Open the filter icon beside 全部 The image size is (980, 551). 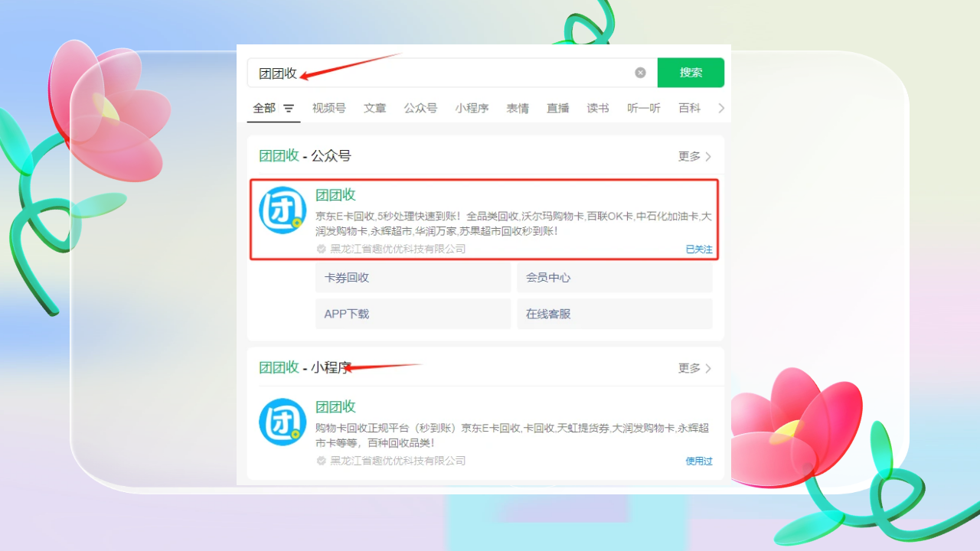point(289,109)
